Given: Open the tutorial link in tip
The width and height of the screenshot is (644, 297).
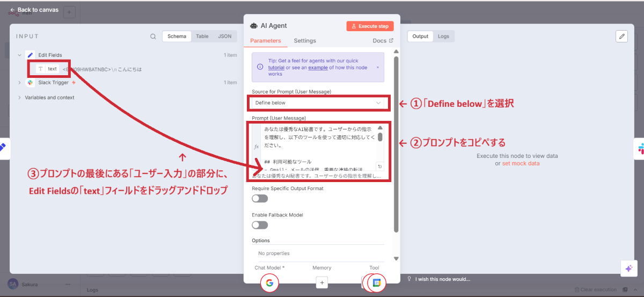Looking at the screenshot, I should tap(276, 67).
